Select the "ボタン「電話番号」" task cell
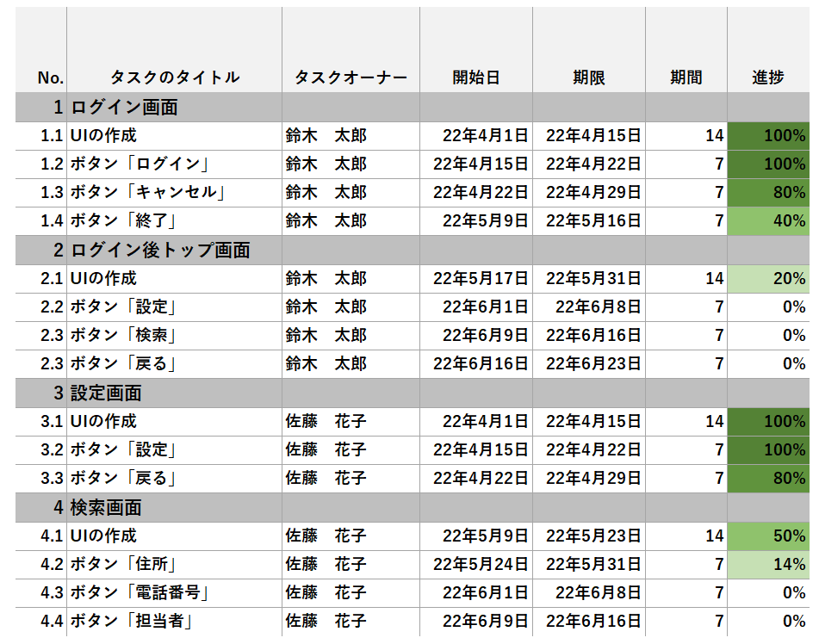The image size is (819, 644). [x=140, y=593]
